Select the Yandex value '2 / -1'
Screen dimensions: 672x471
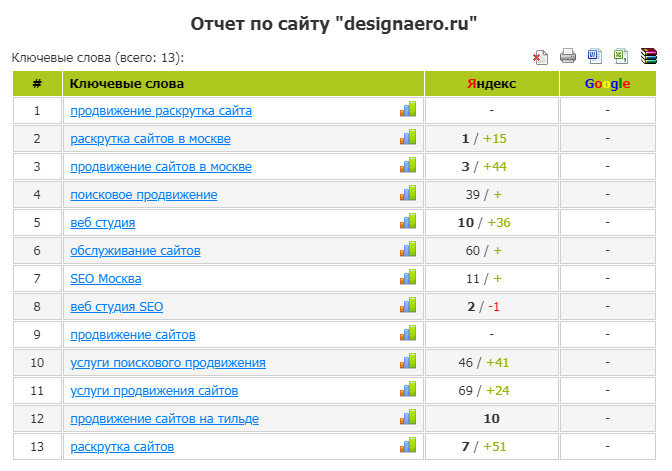point(483,307)
